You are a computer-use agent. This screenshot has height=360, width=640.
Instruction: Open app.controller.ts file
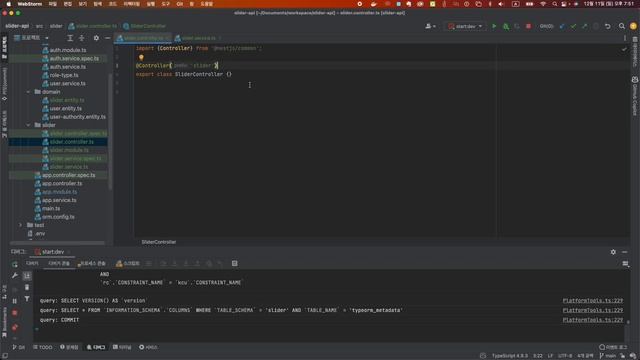point(58,184)
